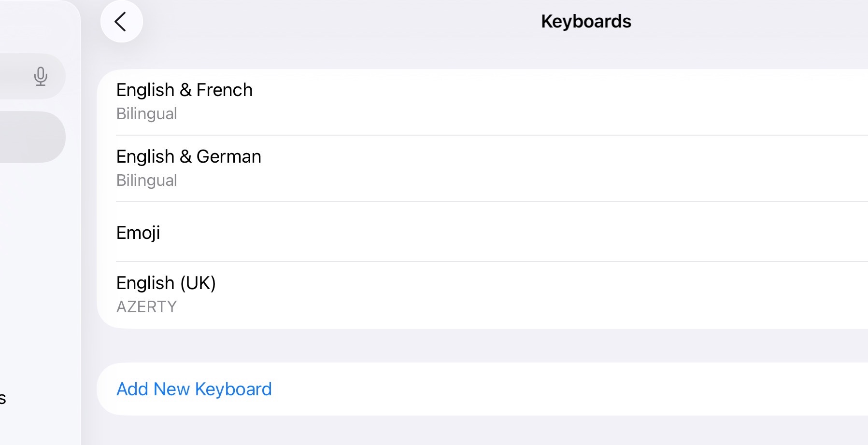Select the highlighted sidebar item
The height and width of the screenshot is (445, 868).
[x=29, y=137]
